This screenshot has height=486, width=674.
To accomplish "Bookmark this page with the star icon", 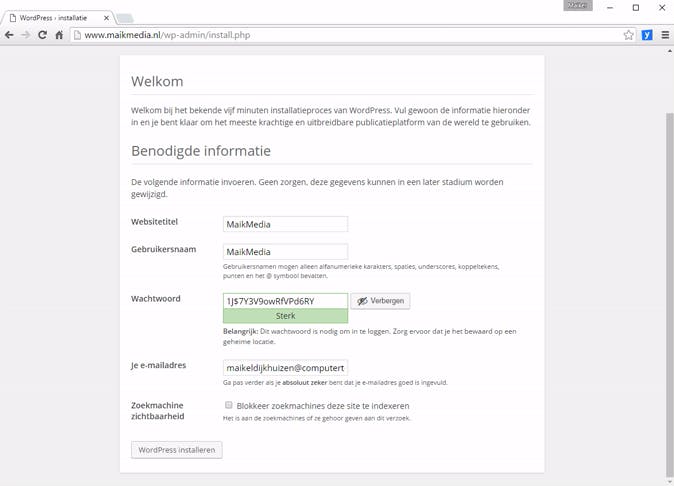I will 628,35.
